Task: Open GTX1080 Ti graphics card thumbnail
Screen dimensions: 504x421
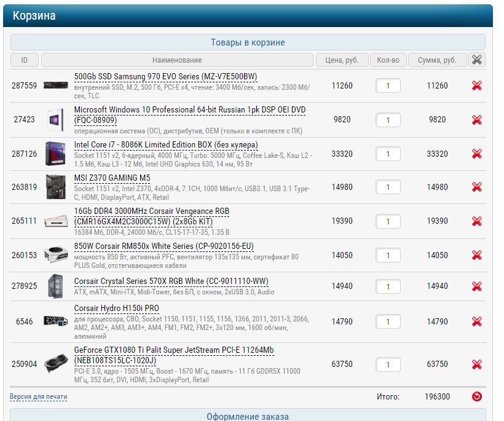Action: (55, 363)
